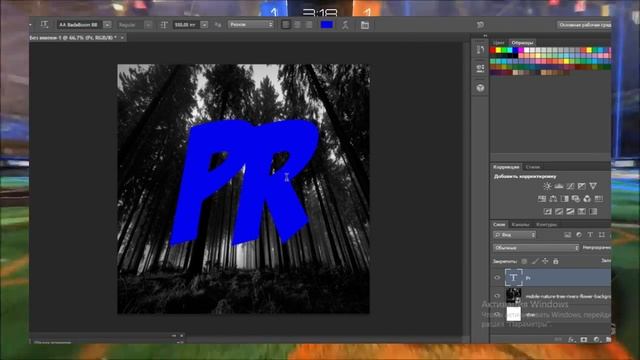Select right align text option
Screen dimensions: 640x360
pyautogui.click(x=309, y=25)
